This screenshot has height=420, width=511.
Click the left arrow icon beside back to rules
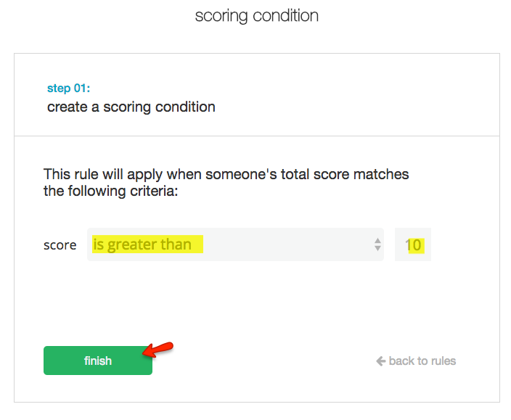point(380,361)
